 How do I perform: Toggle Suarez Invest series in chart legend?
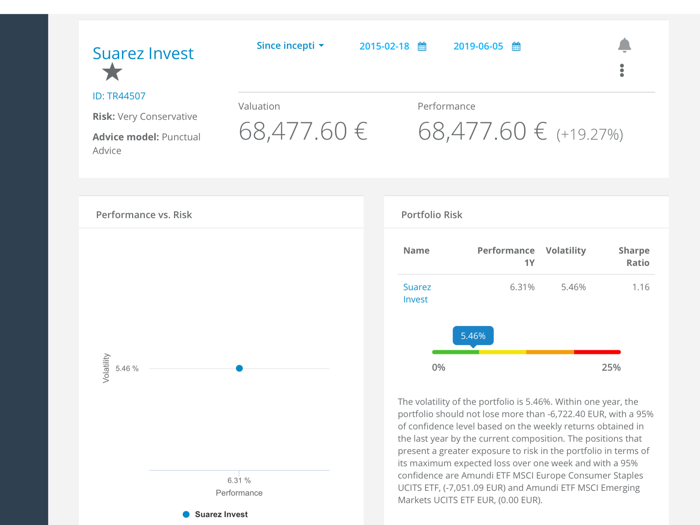[x=215, y=514]
